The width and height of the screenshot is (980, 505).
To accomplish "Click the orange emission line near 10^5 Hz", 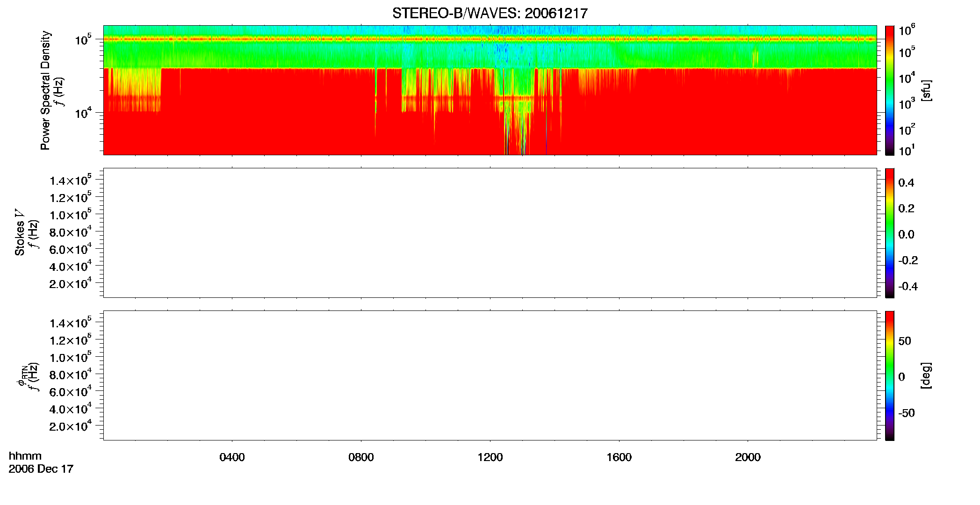I will [490, 39].
